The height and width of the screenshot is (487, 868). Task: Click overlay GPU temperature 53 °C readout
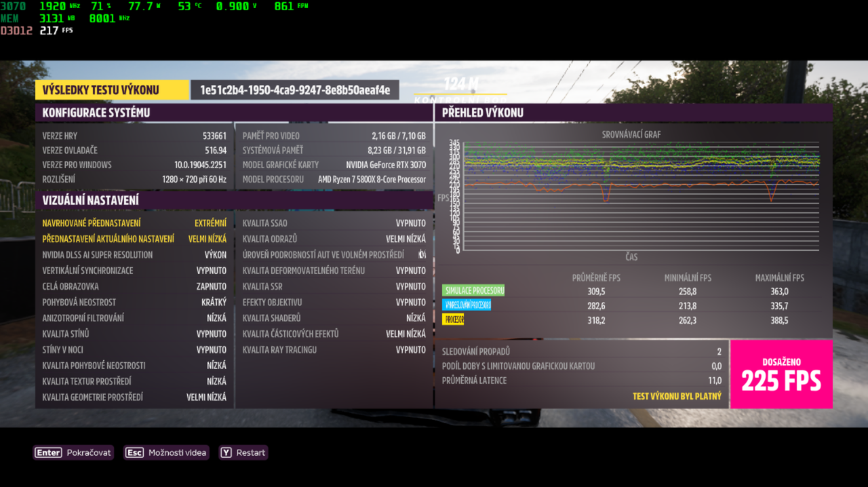(189, 6)
